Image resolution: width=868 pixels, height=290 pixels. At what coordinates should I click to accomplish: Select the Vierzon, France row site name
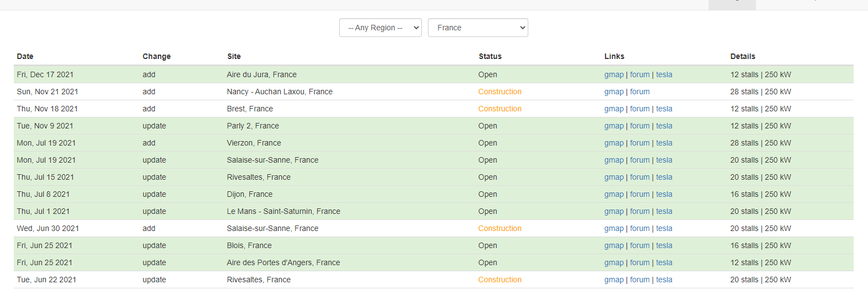[x=254, y=143]
